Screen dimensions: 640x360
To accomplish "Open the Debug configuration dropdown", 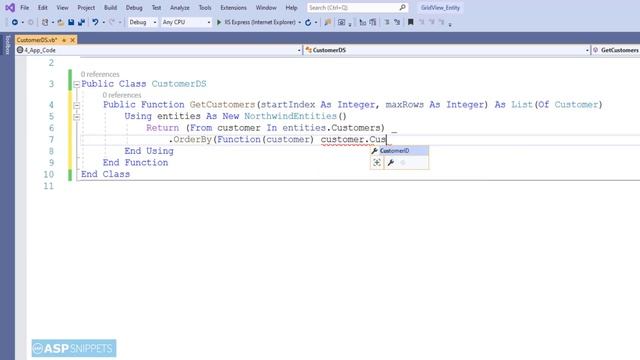I will [x=142, y=22].
